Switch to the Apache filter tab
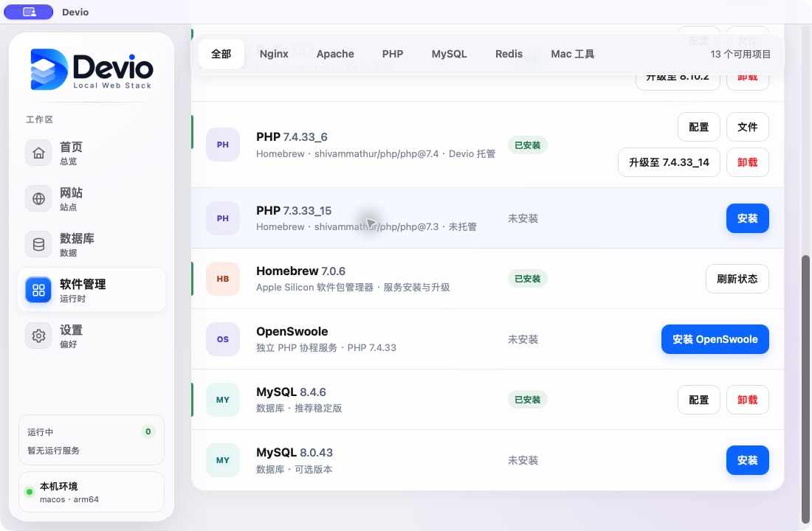 coord(335,54)
